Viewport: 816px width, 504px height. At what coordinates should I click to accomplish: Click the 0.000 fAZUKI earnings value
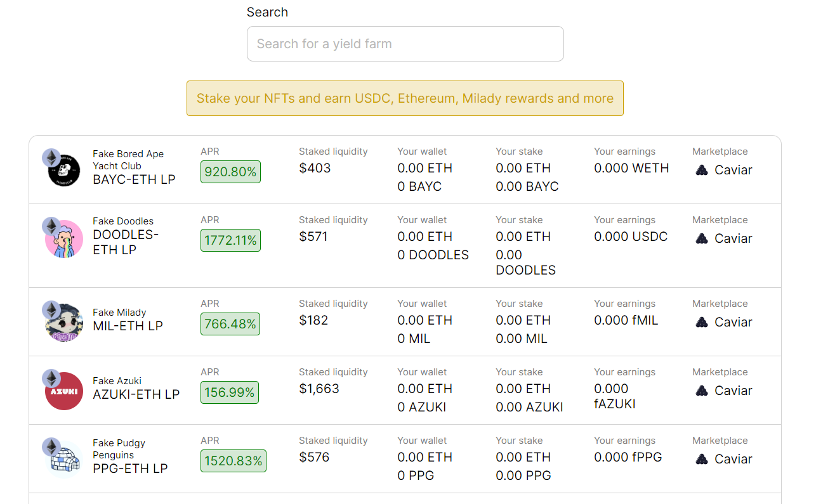(615, 396)
